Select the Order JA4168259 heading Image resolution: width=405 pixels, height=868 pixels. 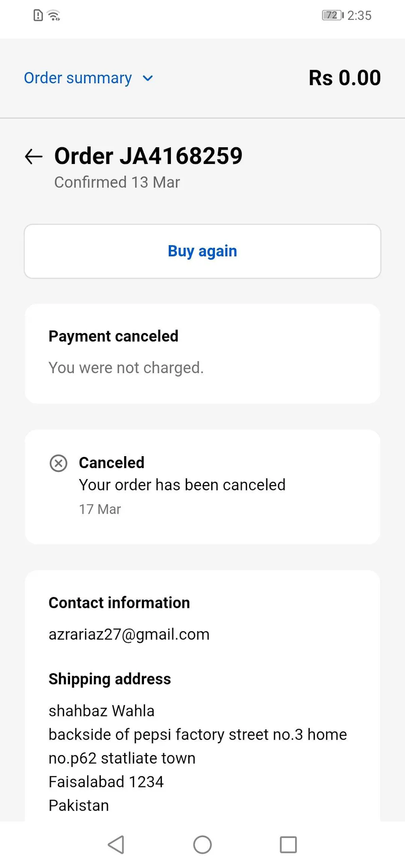coord(148,156)
